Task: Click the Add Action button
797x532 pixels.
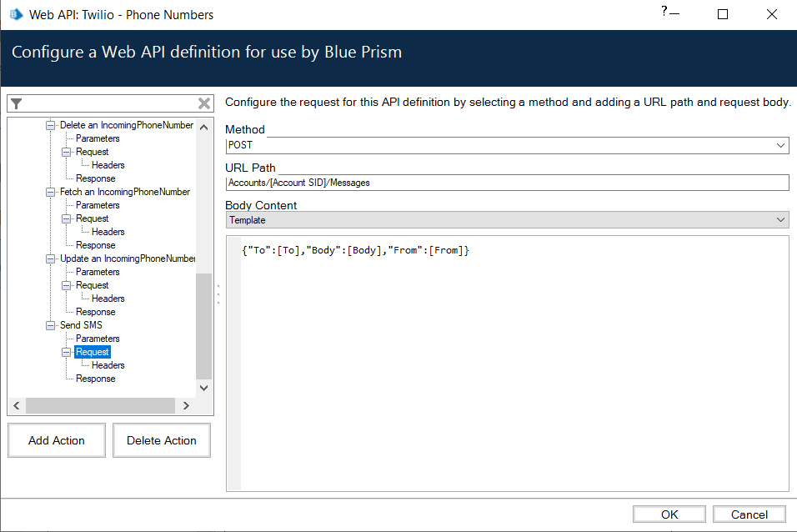Action: [x=57, y=440]
